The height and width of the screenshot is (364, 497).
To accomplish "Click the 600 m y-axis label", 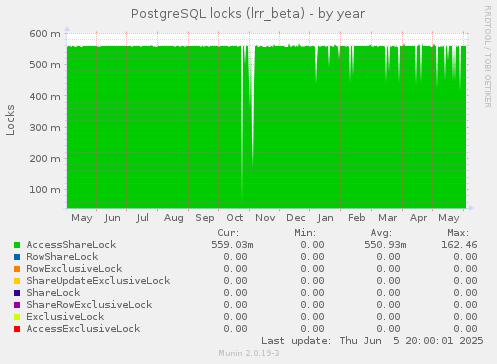I will [x=45, y=34].
